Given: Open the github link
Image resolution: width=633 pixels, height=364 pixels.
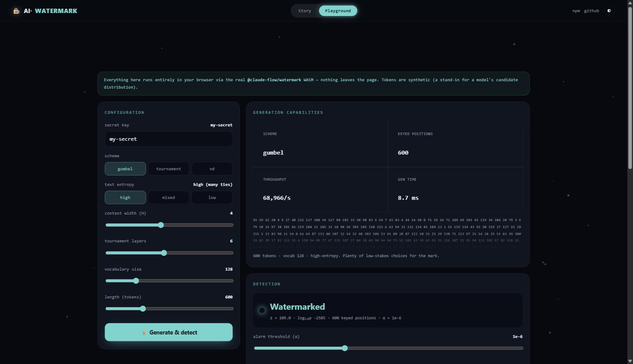Looking at the screenshot, I should tap(591, 11).
